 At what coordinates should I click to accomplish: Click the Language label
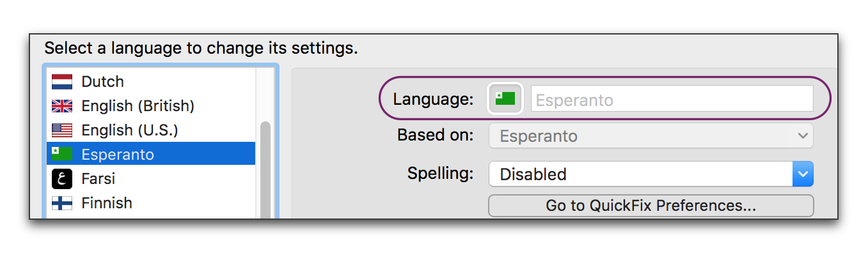pyautogui.click(x=434, y=100)
